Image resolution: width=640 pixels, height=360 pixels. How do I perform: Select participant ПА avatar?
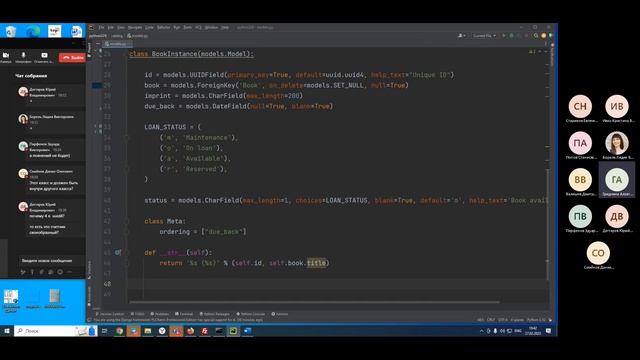[x=580, y=143]
